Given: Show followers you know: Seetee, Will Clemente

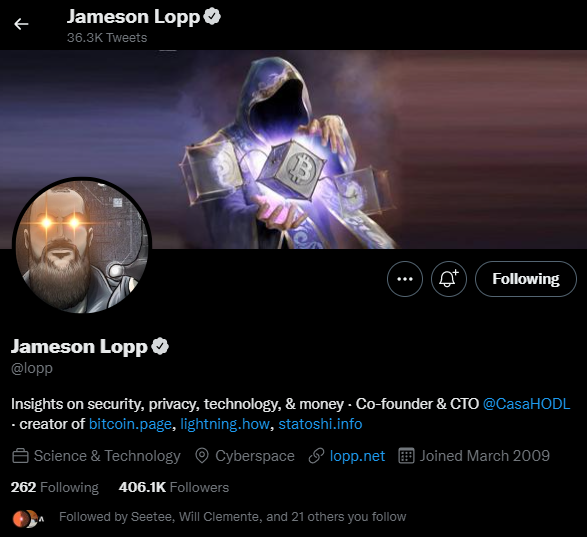Looking at the screenshot, I should point(232,517).
